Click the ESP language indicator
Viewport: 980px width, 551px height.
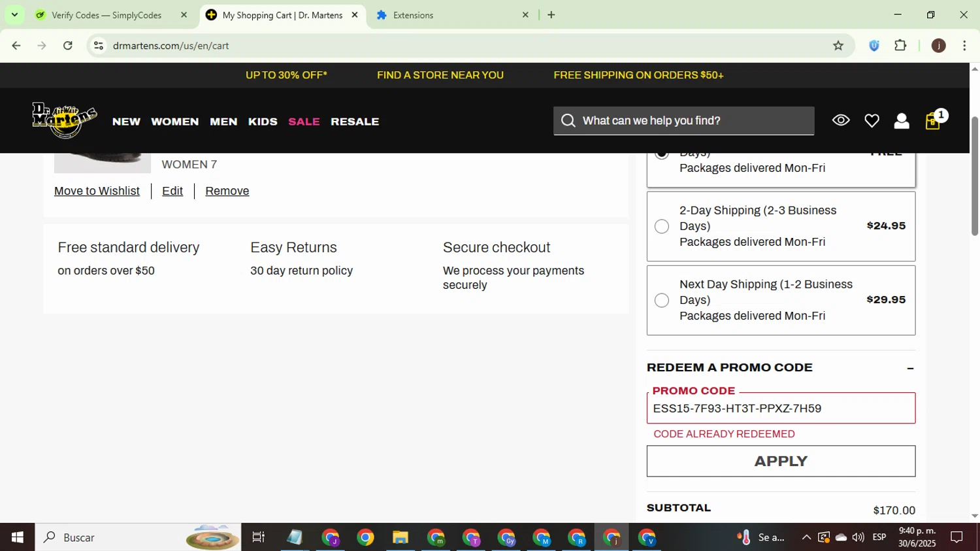point(879,537)
